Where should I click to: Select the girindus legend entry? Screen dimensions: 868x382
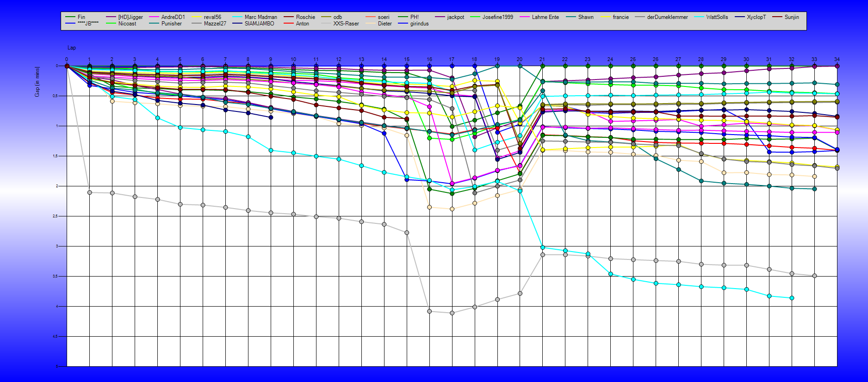[419, 24]
